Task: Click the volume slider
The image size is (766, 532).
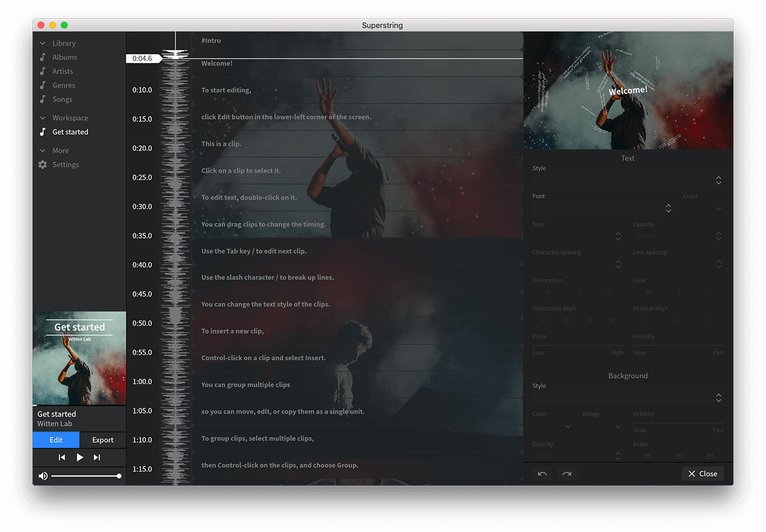Action: tap(86, 476)
